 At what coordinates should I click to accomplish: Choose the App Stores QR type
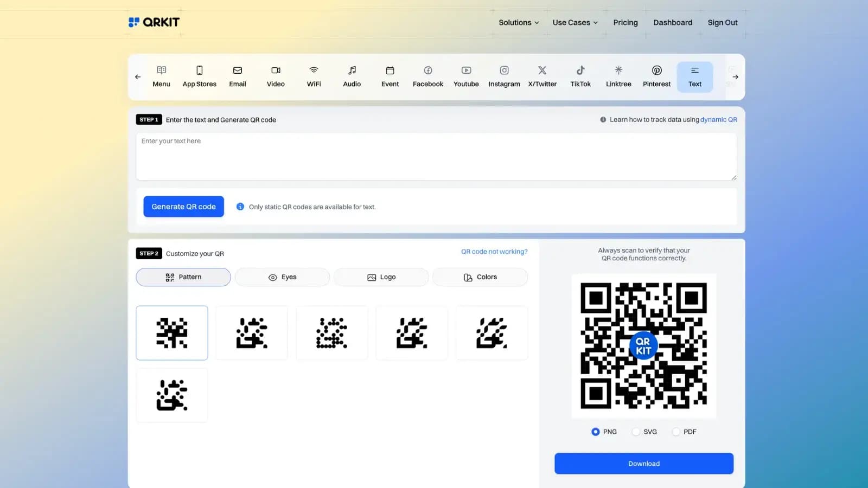199,76
